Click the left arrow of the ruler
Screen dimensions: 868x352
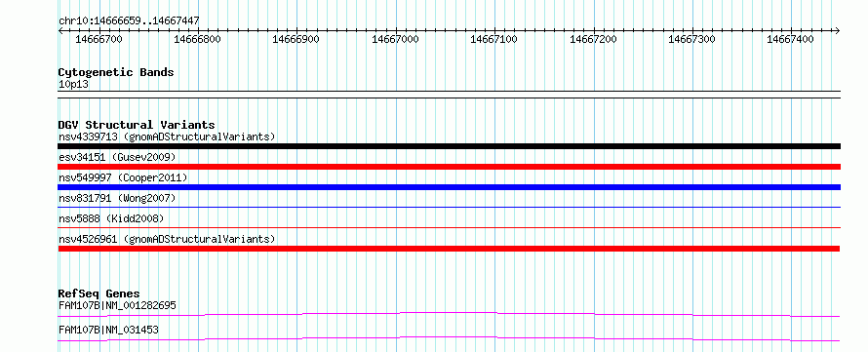[60, 30]
